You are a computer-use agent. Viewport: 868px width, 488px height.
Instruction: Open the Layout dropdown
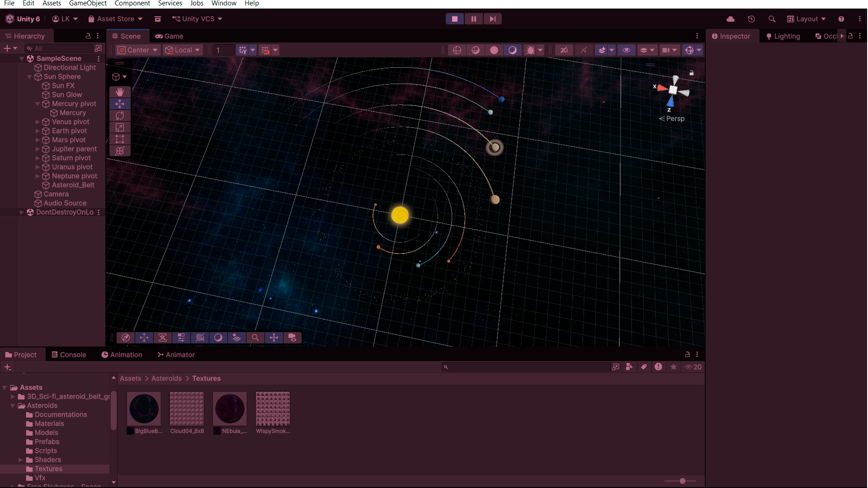(807, 19)
